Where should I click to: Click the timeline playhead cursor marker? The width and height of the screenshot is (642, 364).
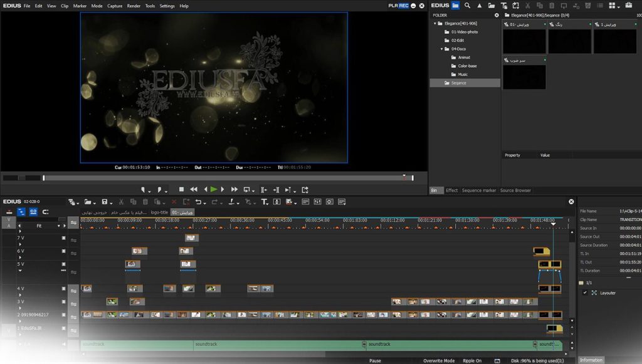click(x=553, y=224)
